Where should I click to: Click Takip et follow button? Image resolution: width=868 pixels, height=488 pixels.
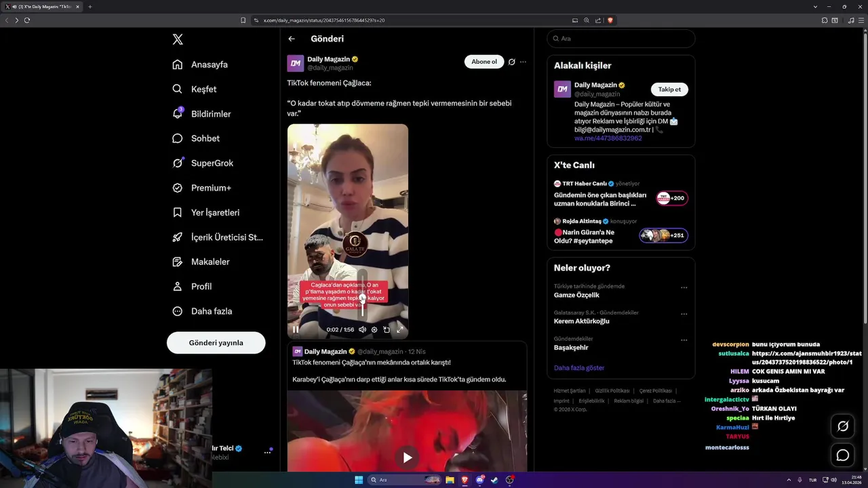click(x=669, y=89)
